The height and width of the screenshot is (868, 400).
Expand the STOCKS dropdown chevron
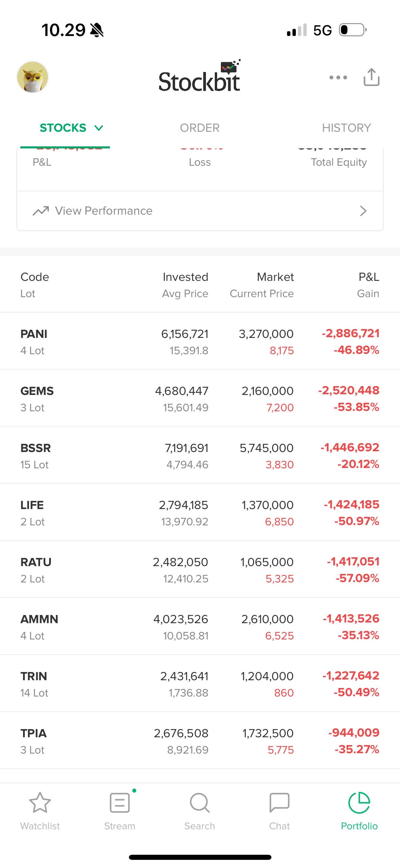tap(99, 128)
